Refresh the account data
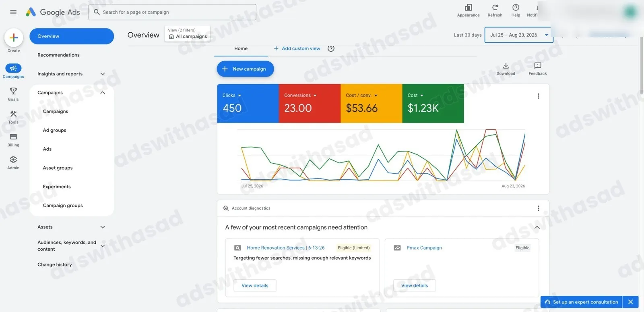 (495, 10)
